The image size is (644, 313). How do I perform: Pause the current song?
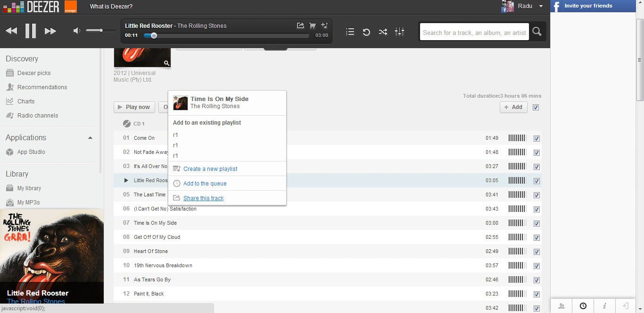point(31,31)
